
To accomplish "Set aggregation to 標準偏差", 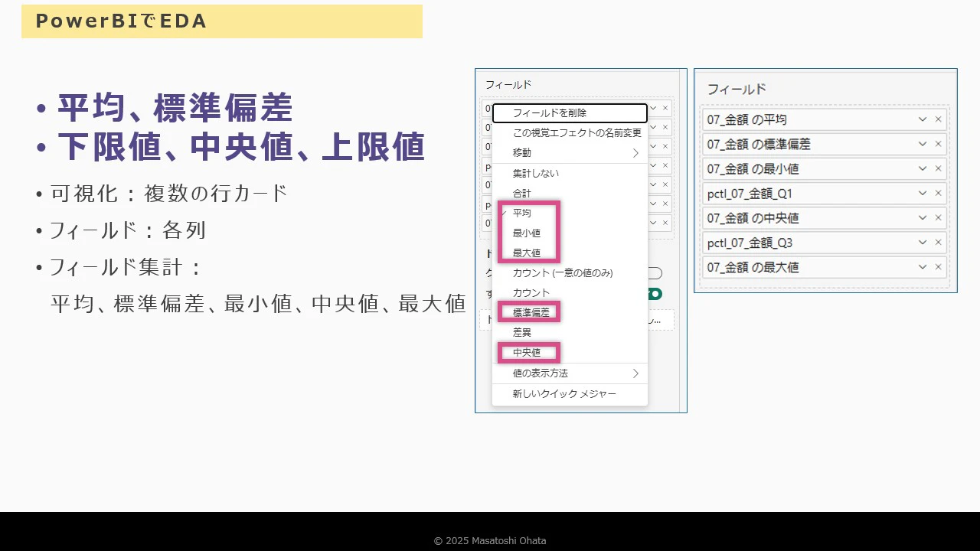I will (x=570, y=313).
